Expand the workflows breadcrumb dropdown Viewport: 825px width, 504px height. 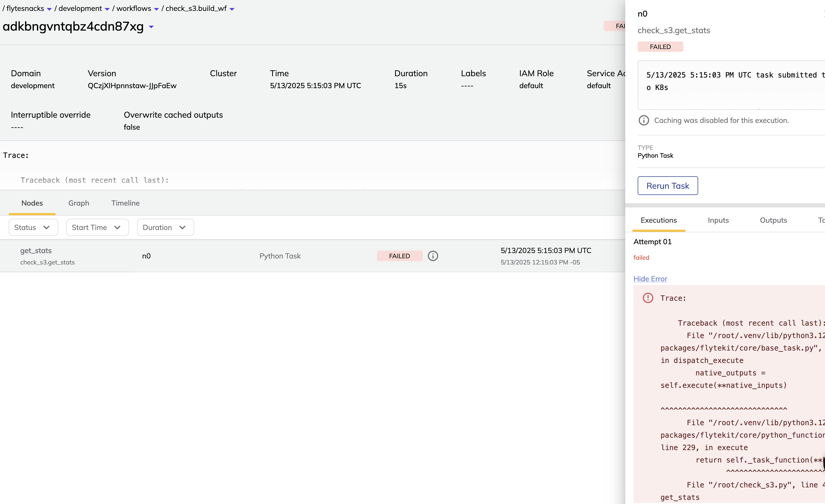156,9
